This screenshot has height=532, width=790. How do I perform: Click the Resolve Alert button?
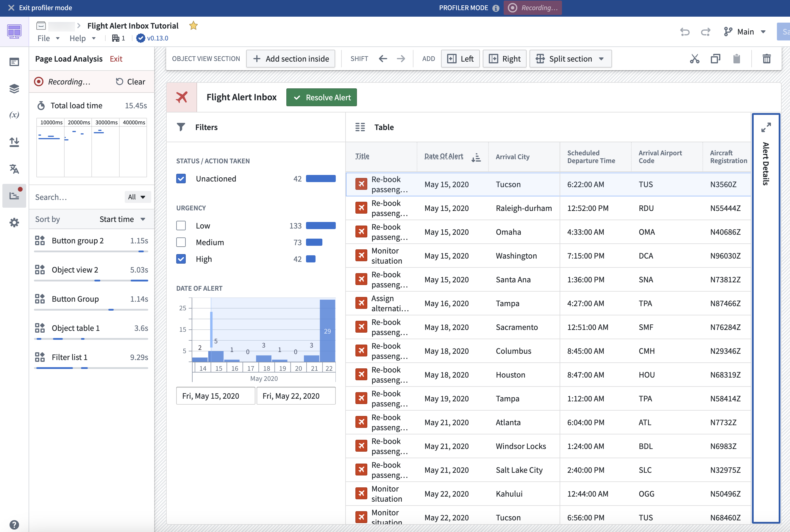coord(321,97)
